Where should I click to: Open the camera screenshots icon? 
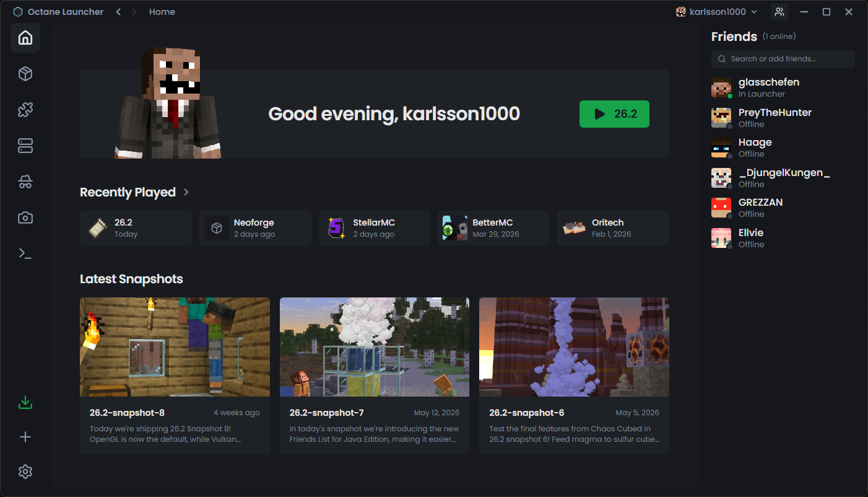point(25,218)
